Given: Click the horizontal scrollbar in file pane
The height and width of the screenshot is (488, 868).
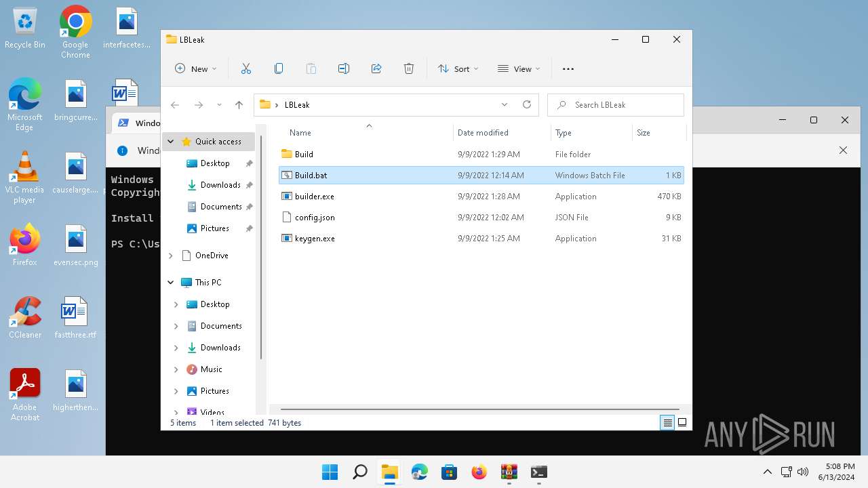Looking at the screenshot, I should point(479,409).
